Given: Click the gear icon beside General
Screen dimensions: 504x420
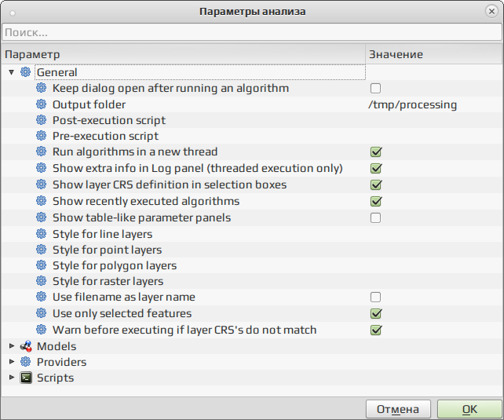Looking at the screenshot, I should coord(25,72).
